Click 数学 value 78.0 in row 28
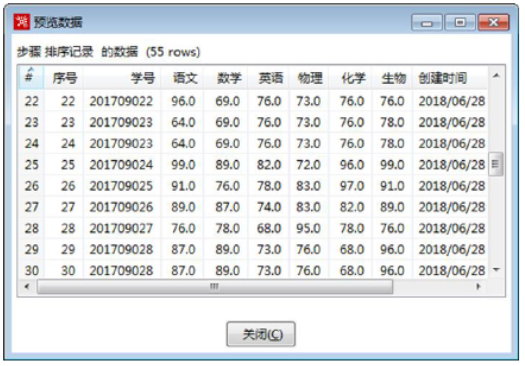 [x=227, y=228]
